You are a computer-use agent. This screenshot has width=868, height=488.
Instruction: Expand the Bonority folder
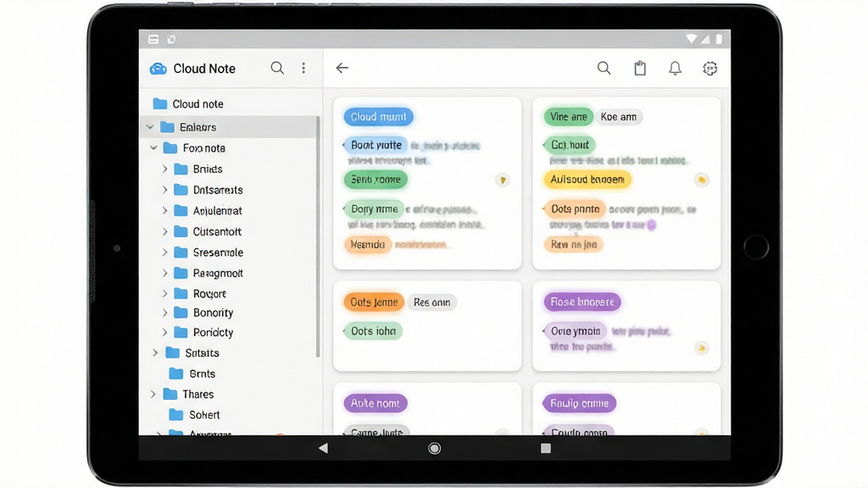pyautogui.click(x=165, y=313)
